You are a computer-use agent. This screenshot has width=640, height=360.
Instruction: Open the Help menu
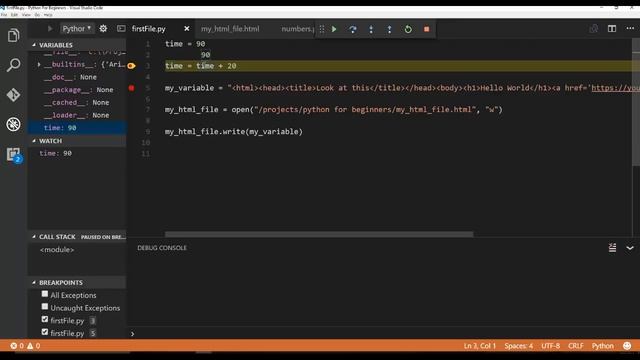coord(48,15)
